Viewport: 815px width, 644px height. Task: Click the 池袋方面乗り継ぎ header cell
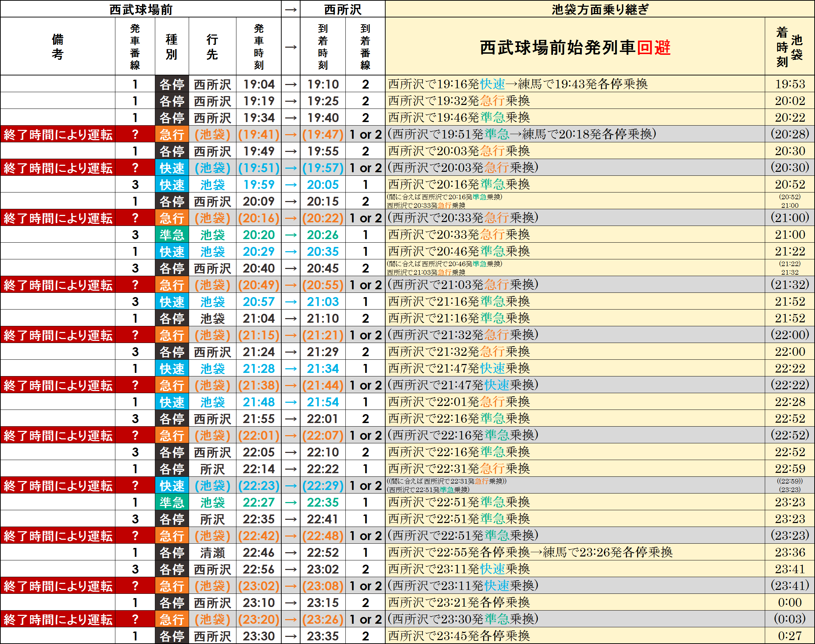pyautogui.click(x=600, y=9)
